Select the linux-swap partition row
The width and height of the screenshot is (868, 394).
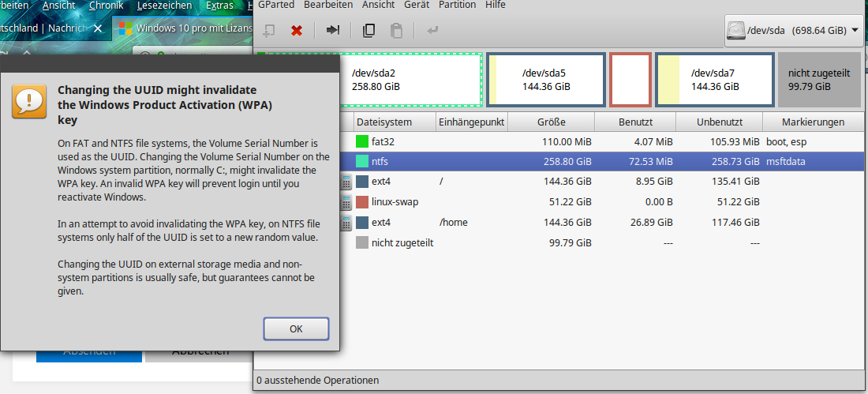click(x=601, y=201)
